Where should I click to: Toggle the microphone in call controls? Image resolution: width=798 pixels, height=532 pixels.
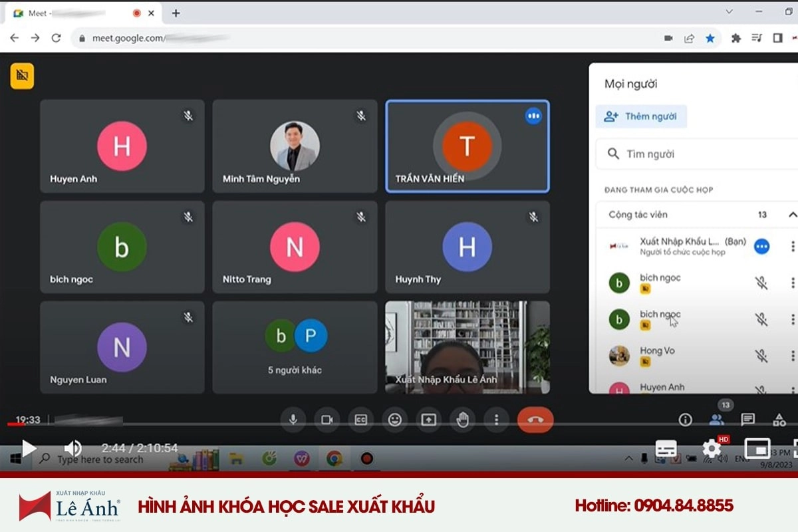point(293,420)
